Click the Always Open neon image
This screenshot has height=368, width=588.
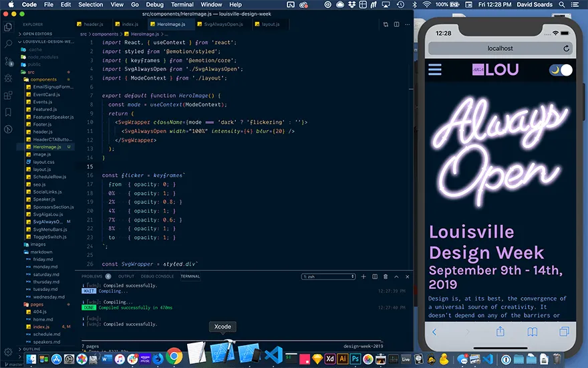click(500, 152)
